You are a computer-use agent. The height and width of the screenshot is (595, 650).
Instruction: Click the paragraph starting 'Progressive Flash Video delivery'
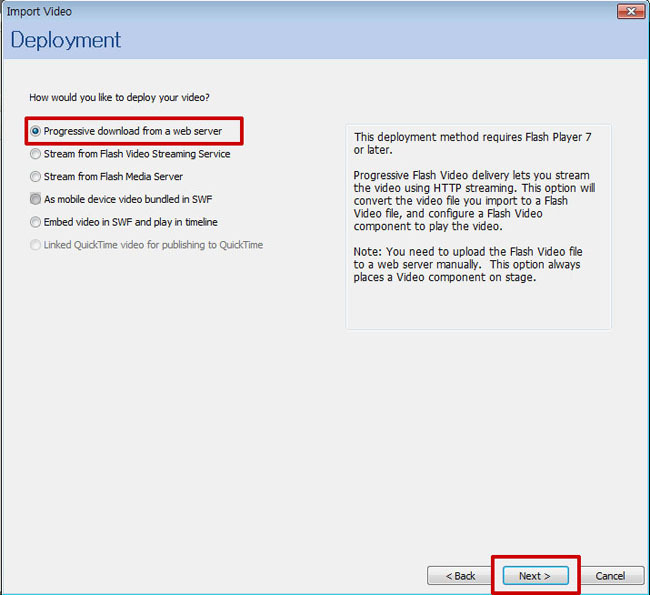point(474,201)
